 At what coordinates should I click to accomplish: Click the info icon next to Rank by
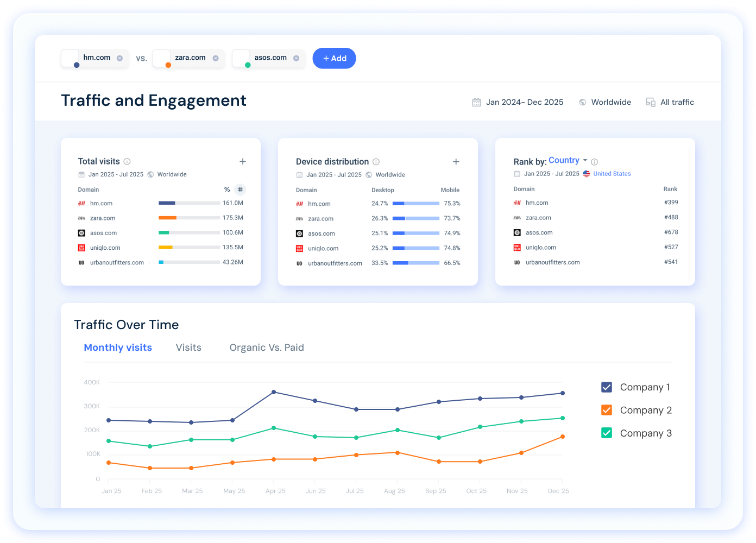tap(594, 161)
